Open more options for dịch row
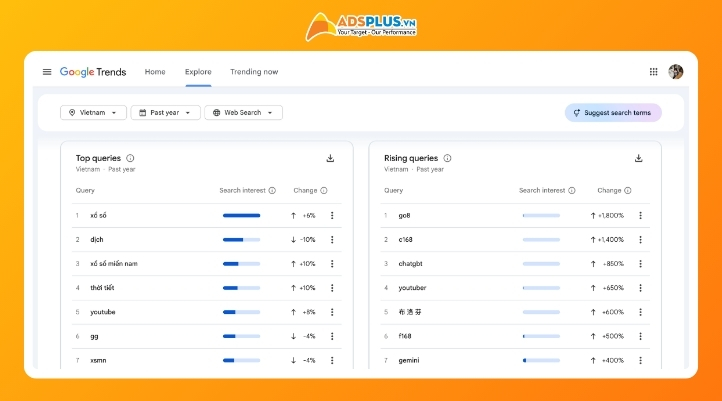The image size is (722, 401). pos(332,240)
